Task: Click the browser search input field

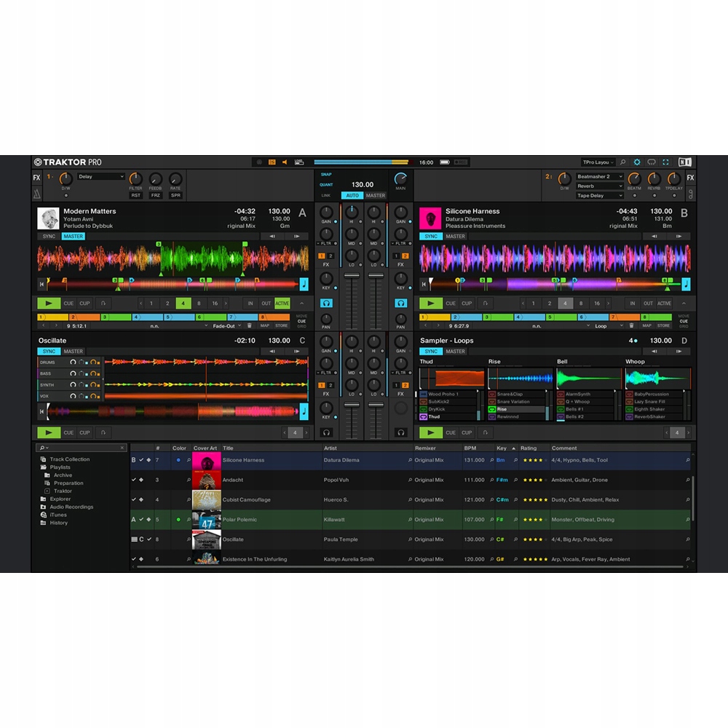Action: (82, 448)
